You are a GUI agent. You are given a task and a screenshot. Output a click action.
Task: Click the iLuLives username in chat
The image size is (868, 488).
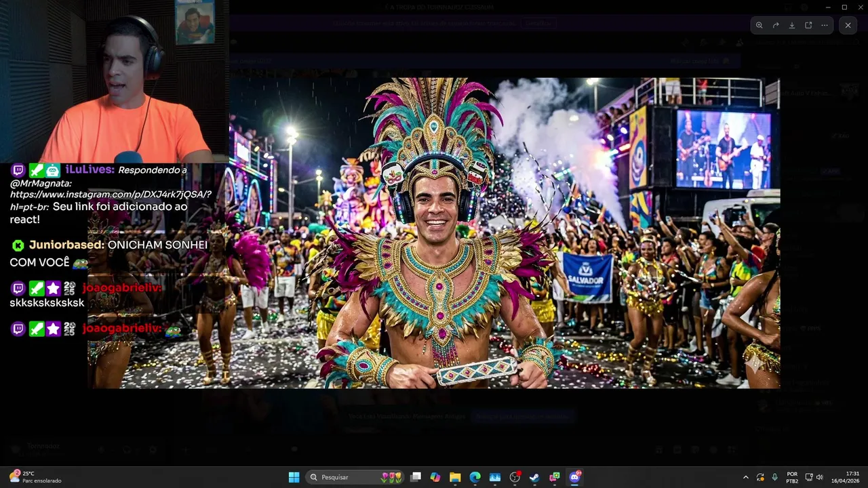coord(90,169)
